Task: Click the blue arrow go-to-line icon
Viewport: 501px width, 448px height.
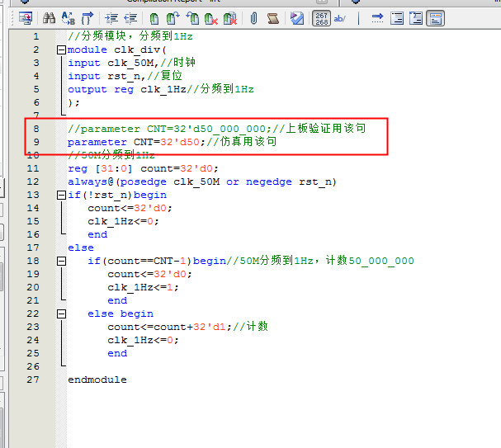Action: 377,18
